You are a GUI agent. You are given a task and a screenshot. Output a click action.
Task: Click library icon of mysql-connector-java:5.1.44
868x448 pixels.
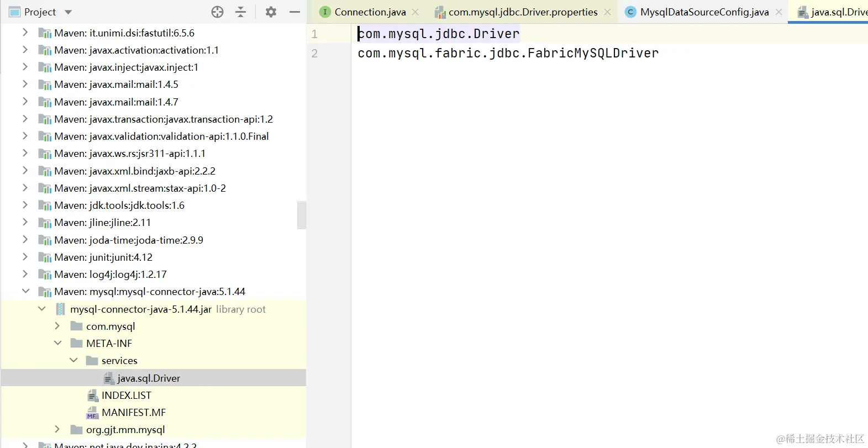tap(45, 292)
